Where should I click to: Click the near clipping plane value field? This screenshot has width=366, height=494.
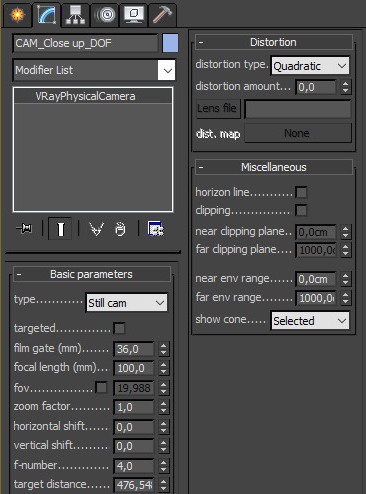pyautogui.click(x=316, y=232)
